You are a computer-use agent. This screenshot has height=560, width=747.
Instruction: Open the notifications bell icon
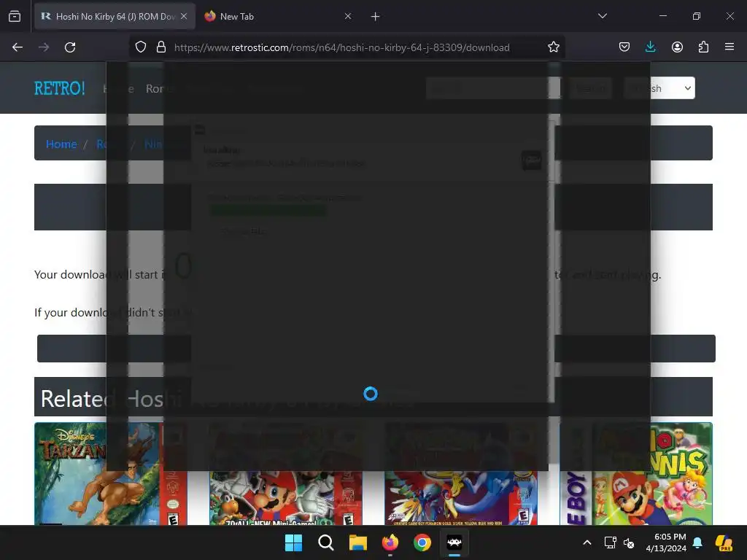pos(697,542)
